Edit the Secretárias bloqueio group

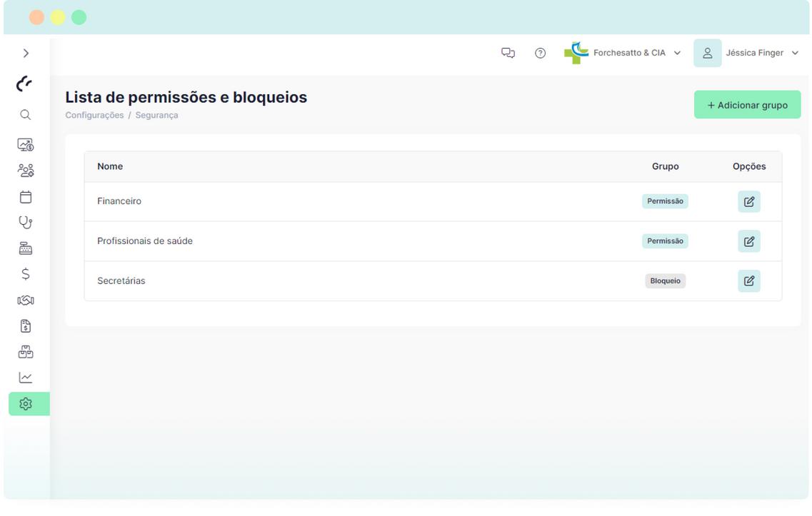coord(748,280)
